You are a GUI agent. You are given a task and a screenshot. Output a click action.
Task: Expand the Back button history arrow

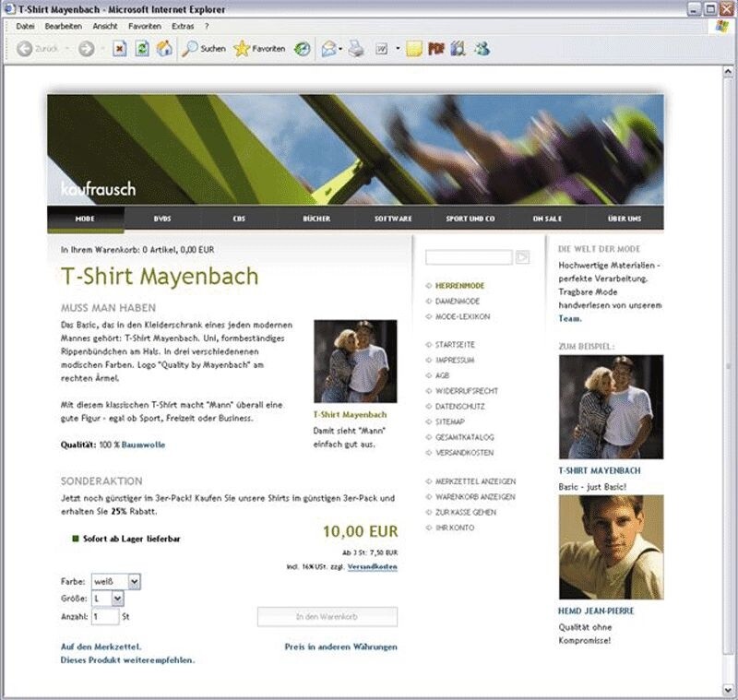click(66, 49)
